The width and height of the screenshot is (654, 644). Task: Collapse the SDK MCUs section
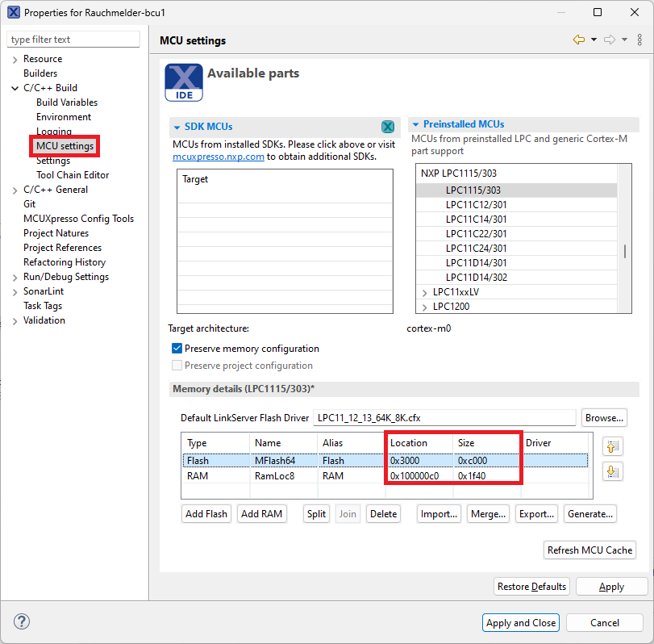[177, 128]
